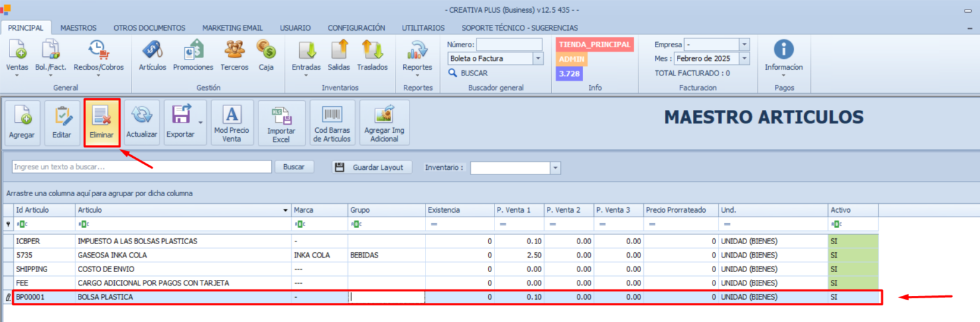
Task: Open the Articulo column sort arrow
Action: click(x=285, y=210)
